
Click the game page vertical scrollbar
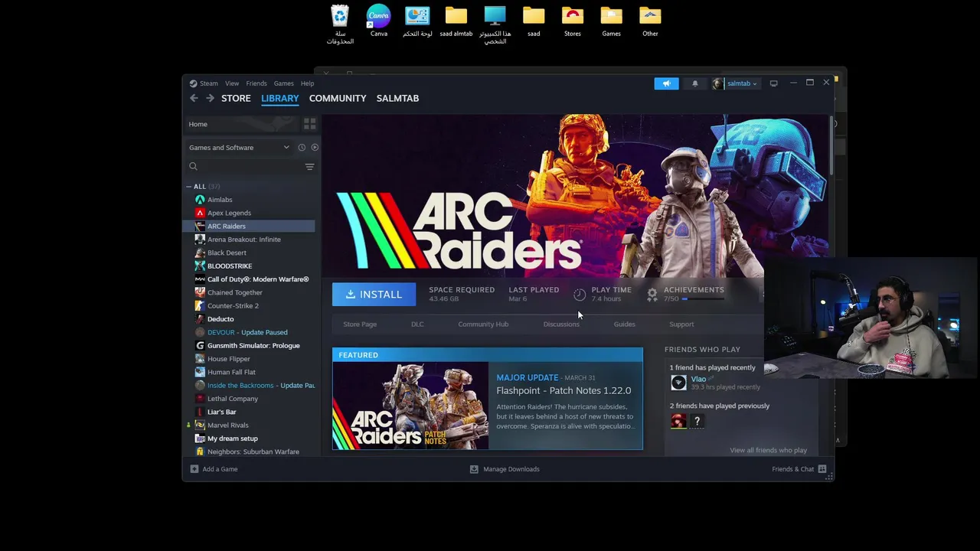831,145
